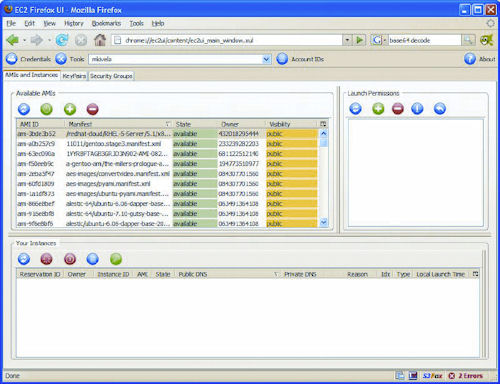Sort AMIs by the Visibility column header
Image resolution: width=500 pixels, height=384 pixels.
pos(292,124)
